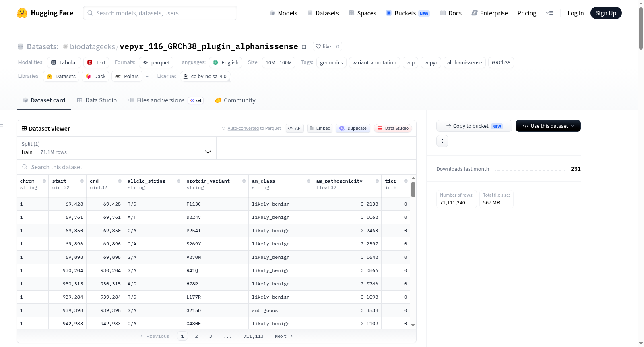Switch to the Dataset card tab

click(x=43, y=100)
